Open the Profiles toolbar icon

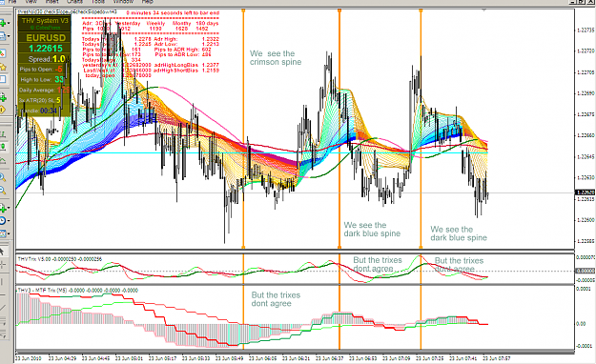click(3, 36)
